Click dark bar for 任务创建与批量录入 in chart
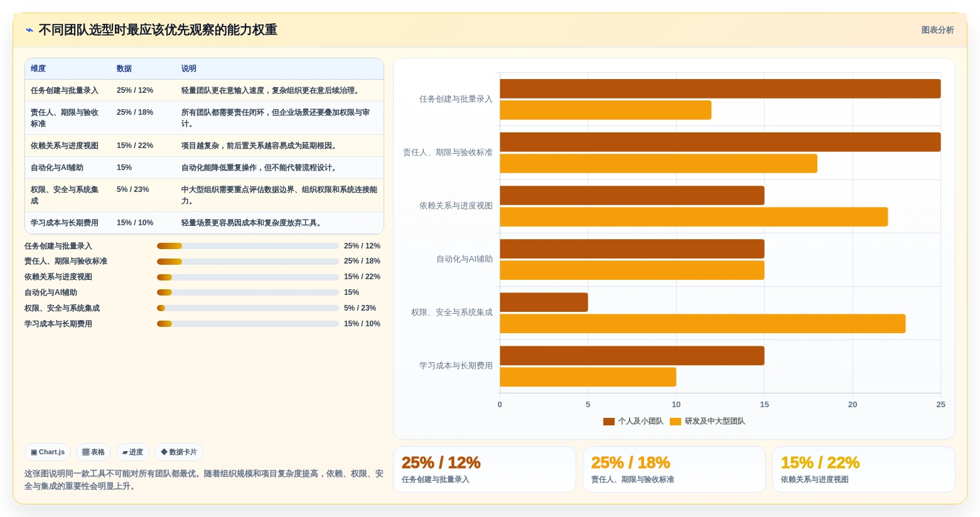 point(720,88)
